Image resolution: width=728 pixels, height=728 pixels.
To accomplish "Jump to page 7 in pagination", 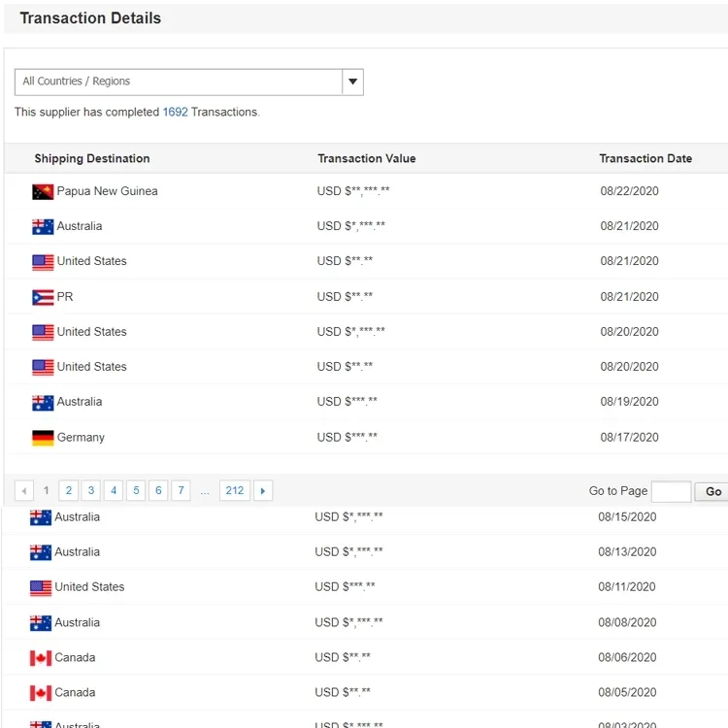I will point(181,491).
